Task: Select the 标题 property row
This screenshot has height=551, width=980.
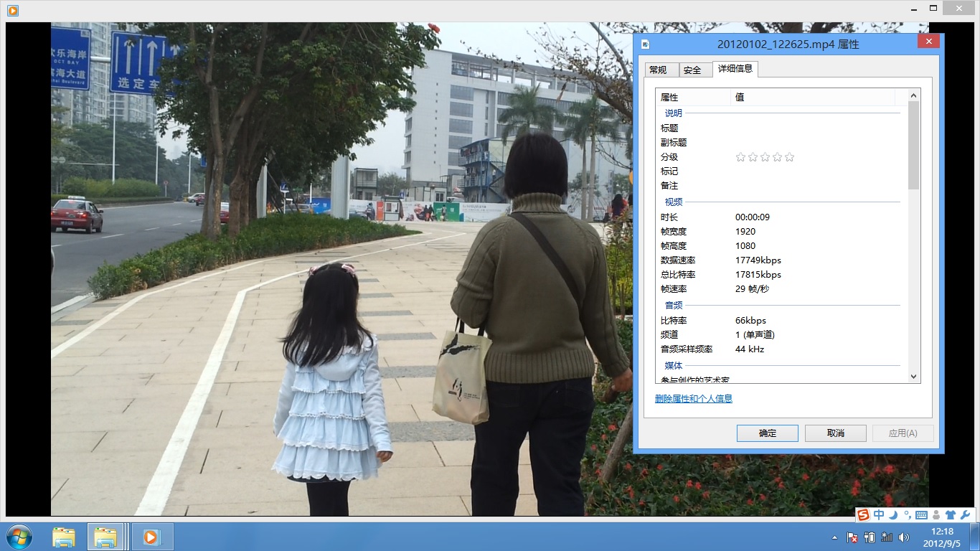Action: tap(781, 128)
